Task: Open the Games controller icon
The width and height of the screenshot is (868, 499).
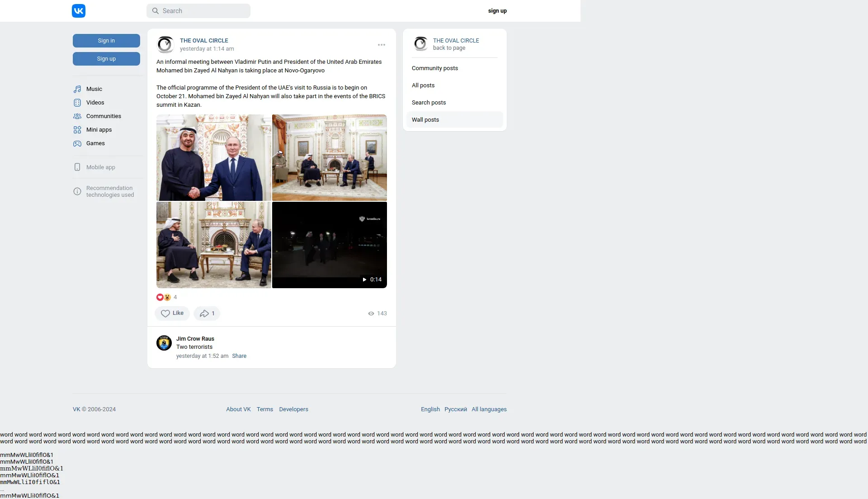Action: tap(77, 143)
